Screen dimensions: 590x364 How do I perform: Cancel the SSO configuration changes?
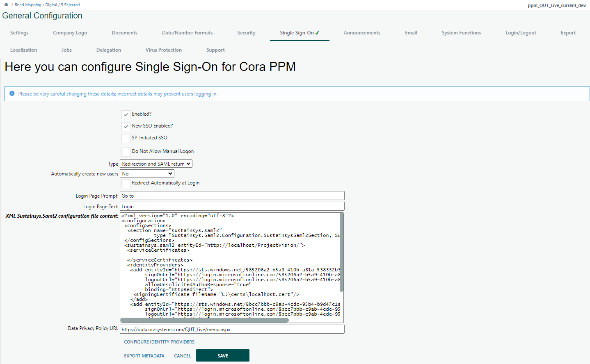click(x=183, y=356)
